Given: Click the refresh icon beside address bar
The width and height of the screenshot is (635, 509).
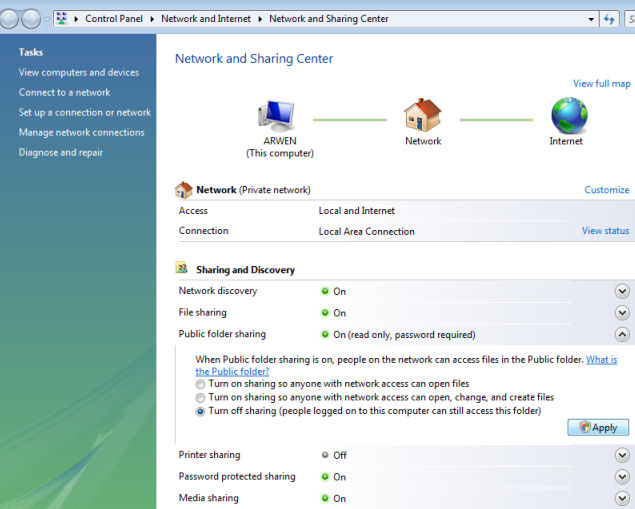Looking at the screenshot, I should (x=609, y=19).
